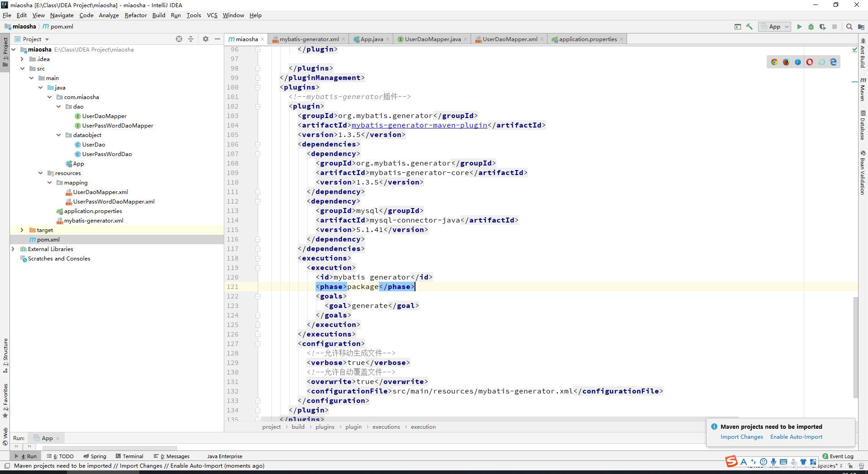
Task: Toggle tool window bars icon in status bar
Action: (7, 466)
